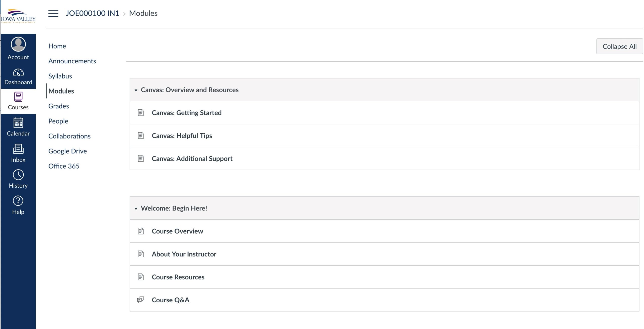
Task: Select Syllabus in course navigation
Action: (x=60, y=76)
